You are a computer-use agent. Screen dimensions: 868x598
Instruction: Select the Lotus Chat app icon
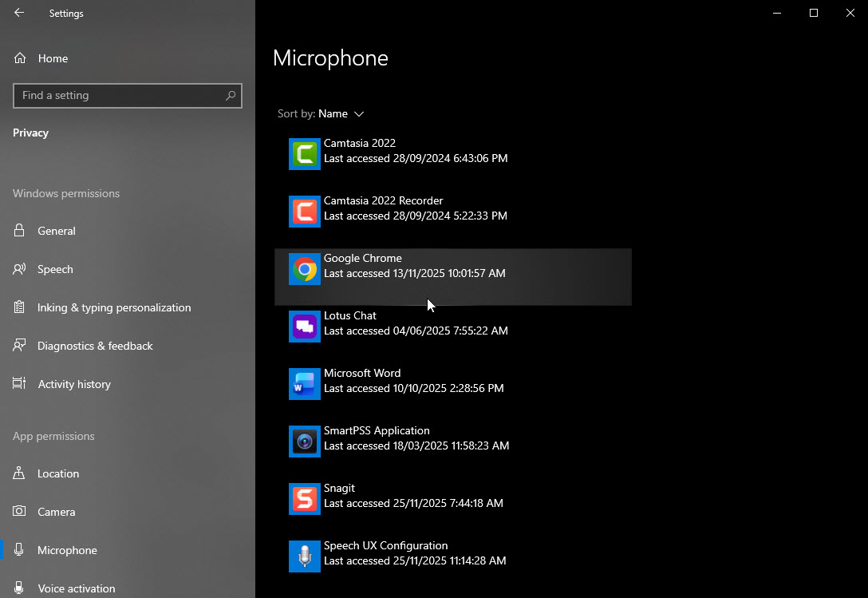304,327
